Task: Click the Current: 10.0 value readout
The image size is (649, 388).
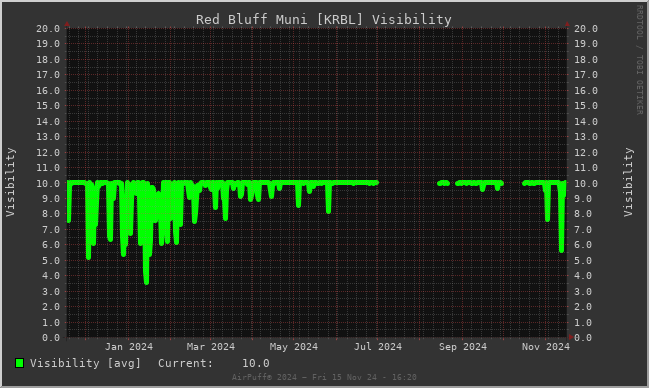Action: coord(214,363)
